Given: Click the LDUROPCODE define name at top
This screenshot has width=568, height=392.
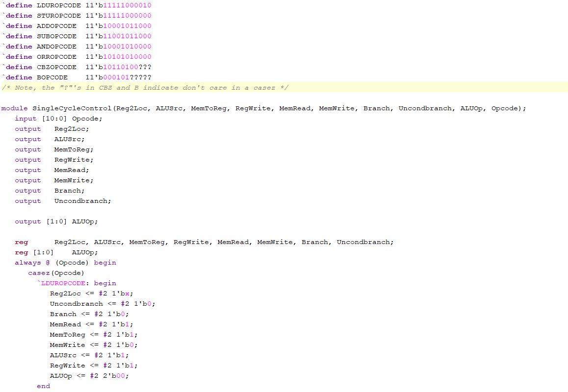Looking at the screenshot, I should coord(59,5).
